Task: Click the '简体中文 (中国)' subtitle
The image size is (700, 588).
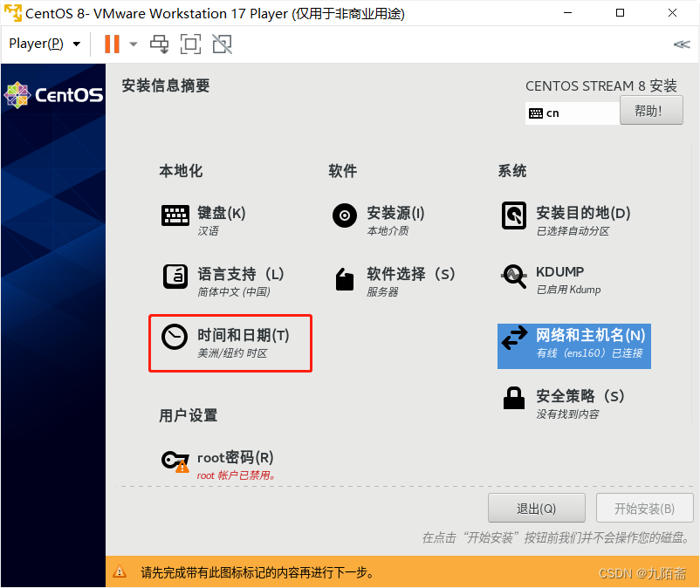Action: click(x=234, y=291)
